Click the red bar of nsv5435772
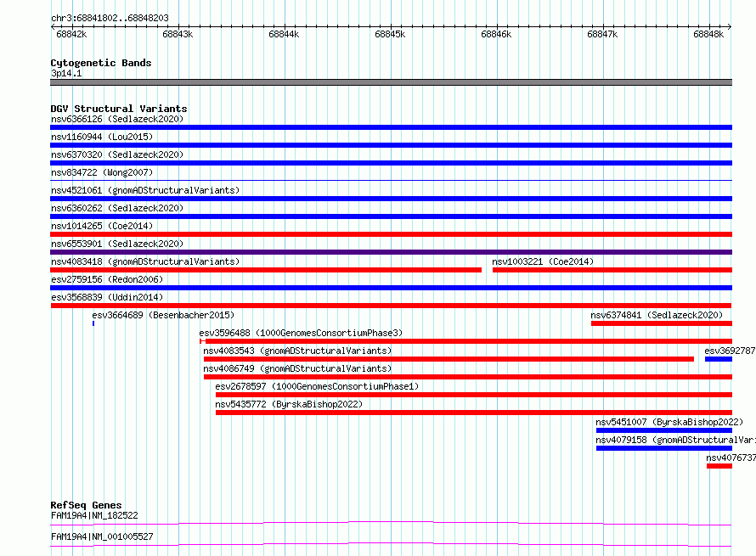This screenshot has width=756, height=556. 474,413
